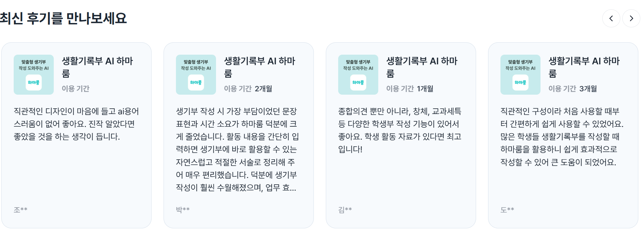Click the teal app thumbnail in the second review

pyautogui.click(x=196, y=74)
